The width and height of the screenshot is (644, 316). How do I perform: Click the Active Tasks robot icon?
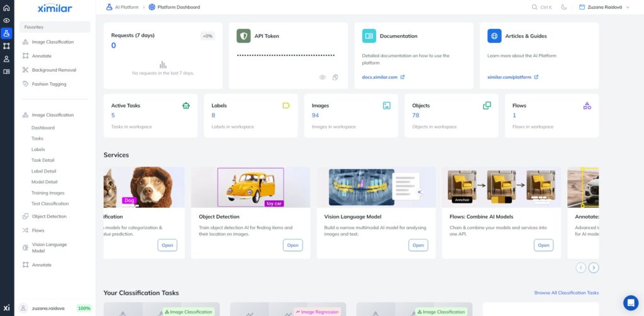pos(186,106)
